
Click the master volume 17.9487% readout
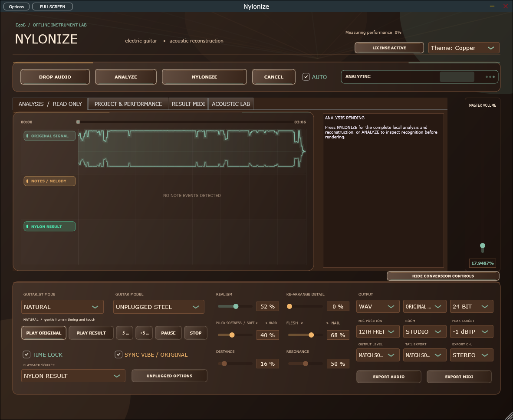coord(482,263)
